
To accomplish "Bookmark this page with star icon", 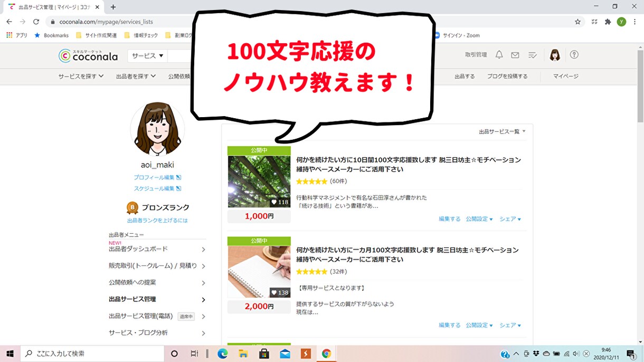I will tap(577, 22).
